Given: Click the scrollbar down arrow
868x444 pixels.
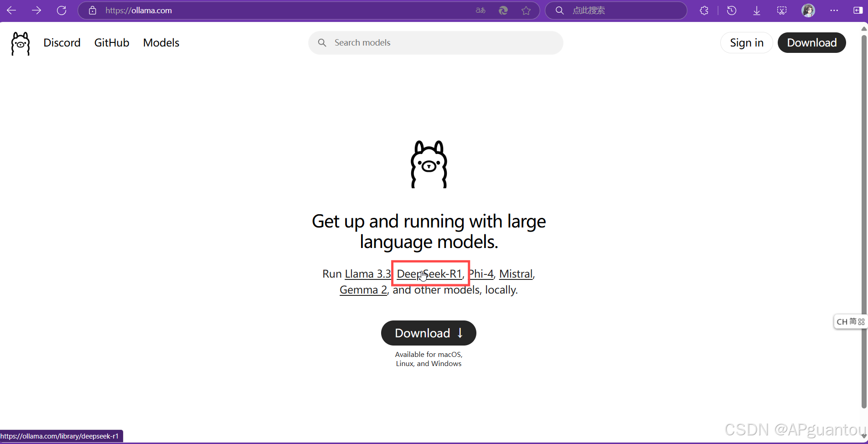Looking at the screenshot, I should 863,436.
